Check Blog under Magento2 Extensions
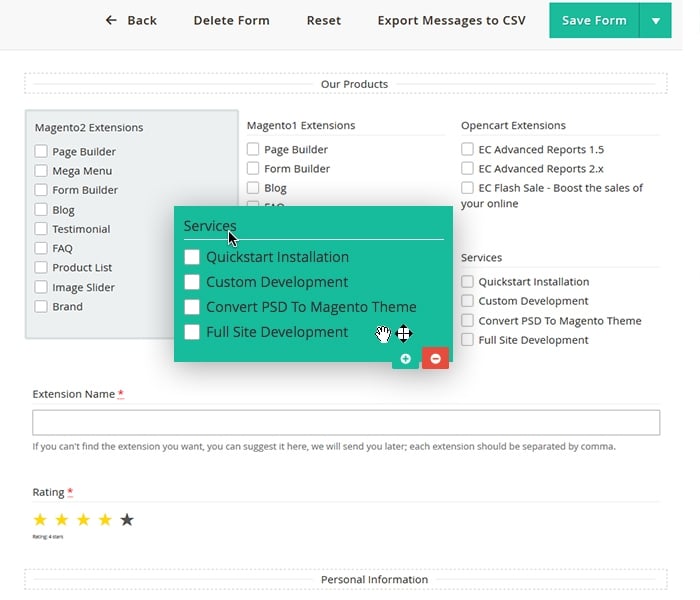 coord(41,209)
